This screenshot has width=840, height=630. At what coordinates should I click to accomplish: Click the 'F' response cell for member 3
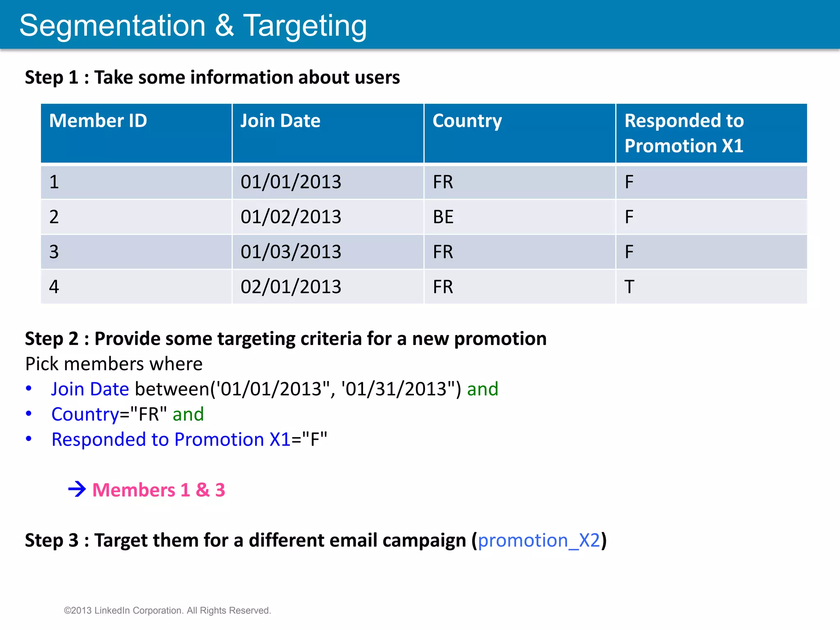click(x=712, y=251)
